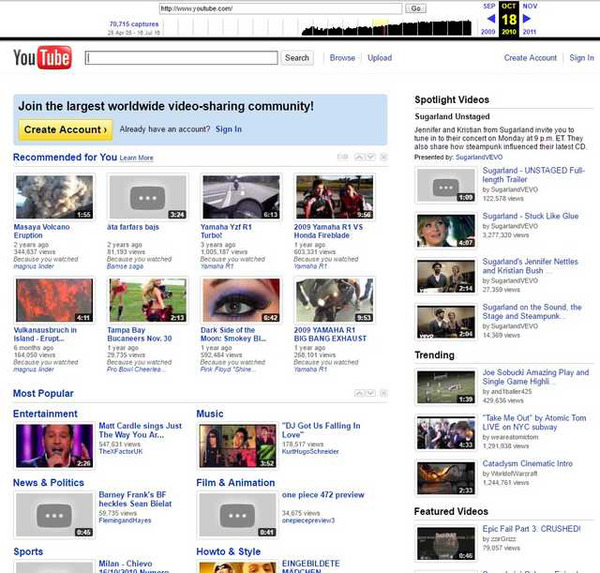Close the Recommended for You module
The image size is (600, 573).
383,157
